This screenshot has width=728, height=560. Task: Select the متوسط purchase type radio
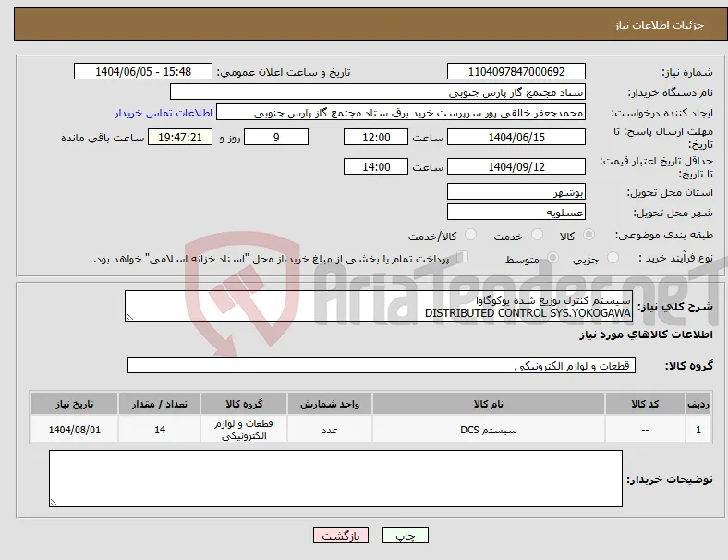pyautogui.click(x=552, y=258)
